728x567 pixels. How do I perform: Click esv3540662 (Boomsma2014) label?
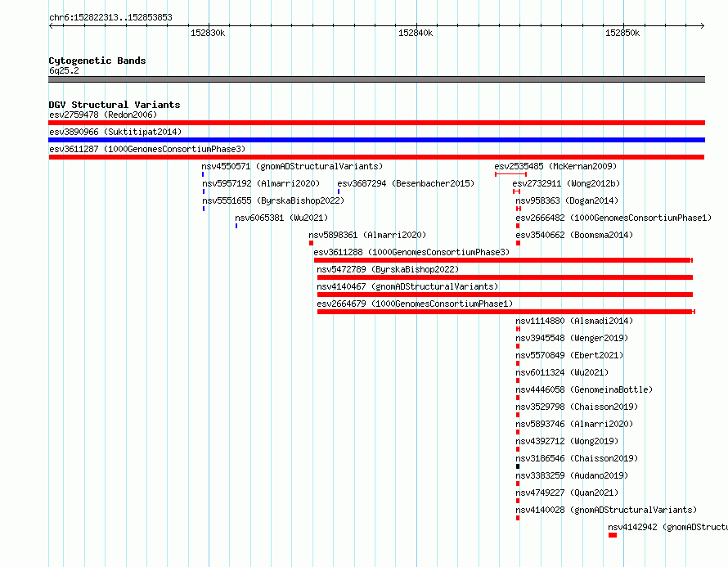[574, 235]
